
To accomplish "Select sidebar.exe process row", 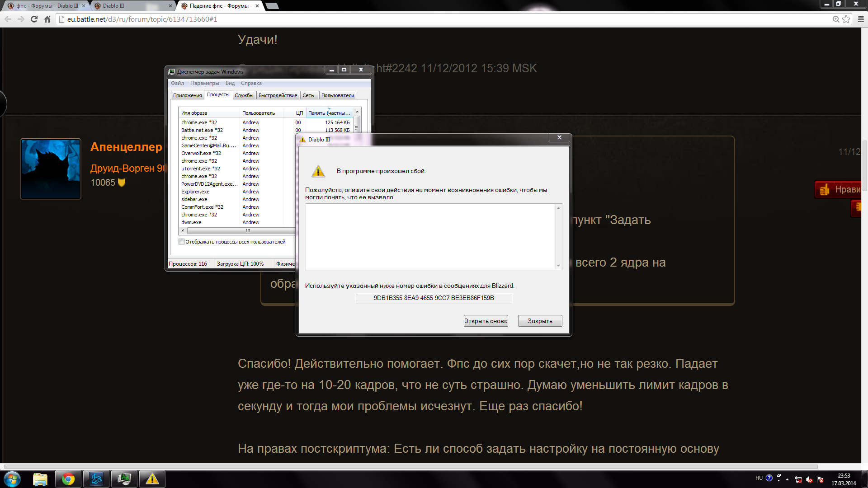I will tap(237, 199).
